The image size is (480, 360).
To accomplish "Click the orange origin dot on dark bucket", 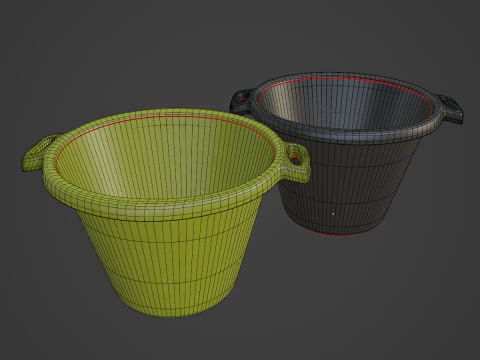I will pos(333,214).
